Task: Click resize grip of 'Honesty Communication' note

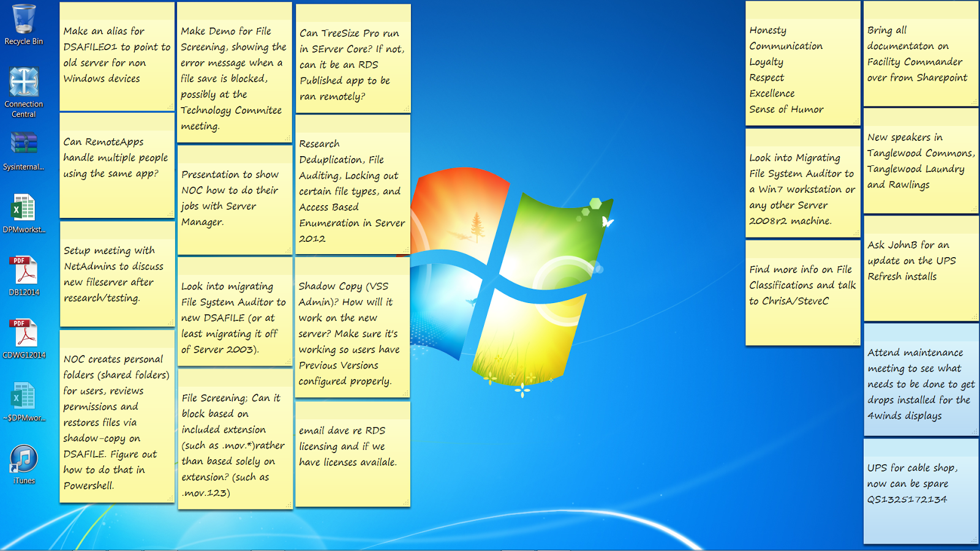Action: click(x=856, y=121)
